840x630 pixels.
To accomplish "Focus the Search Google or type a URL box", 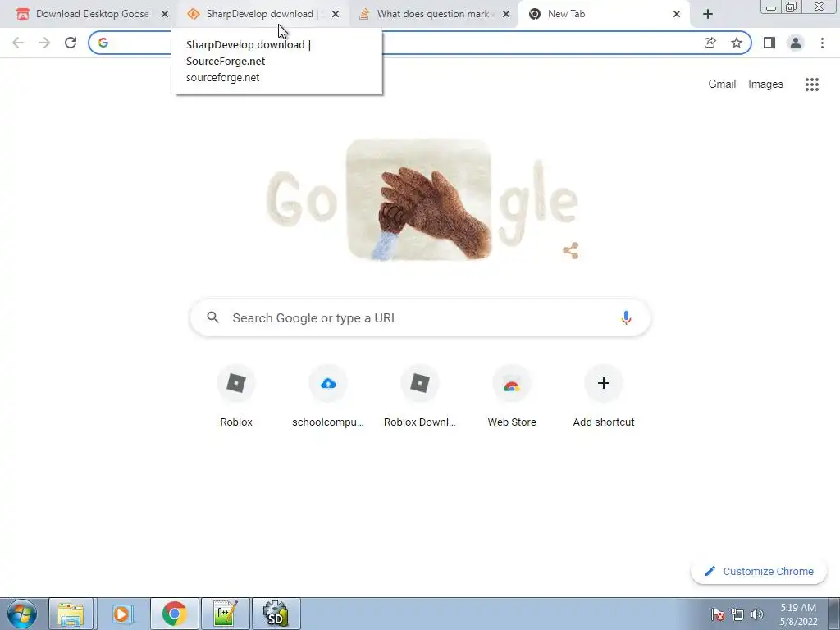I will (x=420, y=317).
